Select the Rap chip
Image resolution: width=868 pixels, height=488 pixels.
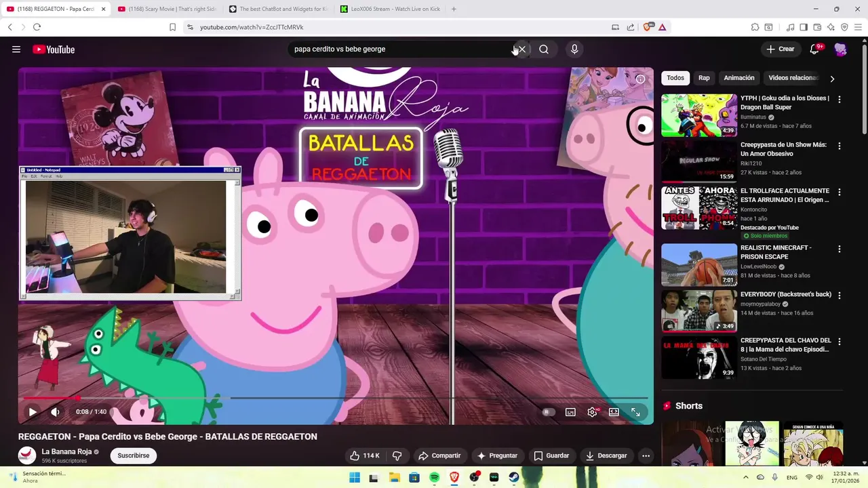[704, 78]
